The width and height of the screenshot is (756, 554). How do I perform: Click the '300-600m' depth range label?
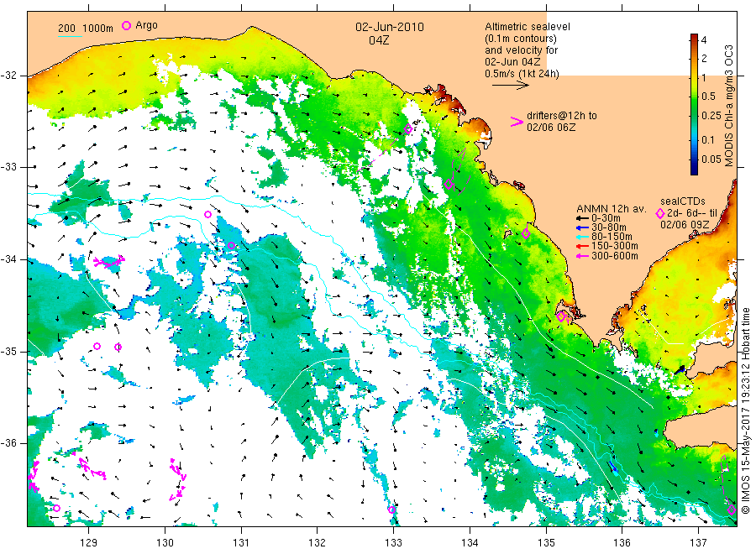pos(615,256)
